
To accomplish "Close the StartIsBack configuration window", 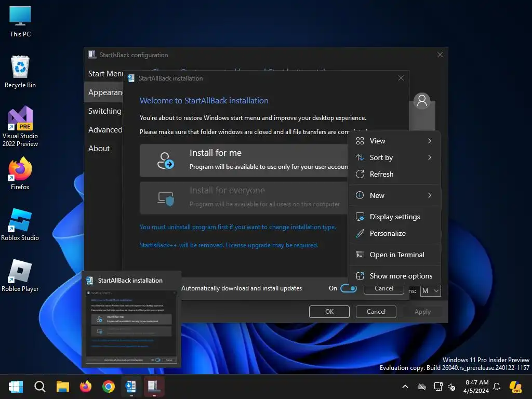I will point(440,55).
